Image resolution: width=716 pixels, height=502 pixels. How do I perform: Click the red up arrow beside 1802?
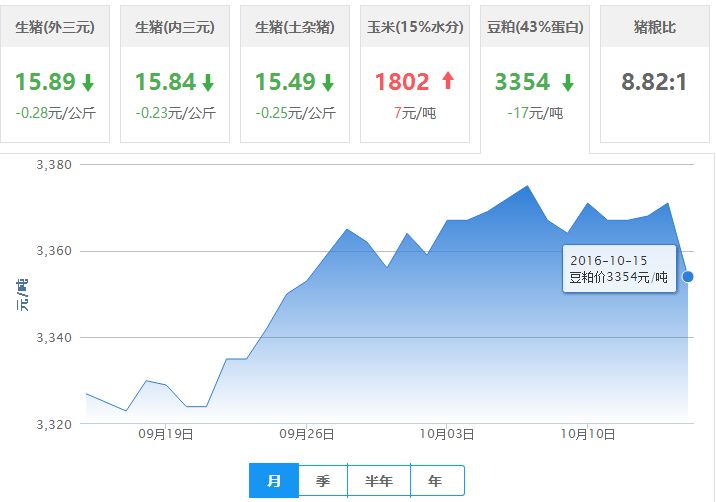(448, 81)
